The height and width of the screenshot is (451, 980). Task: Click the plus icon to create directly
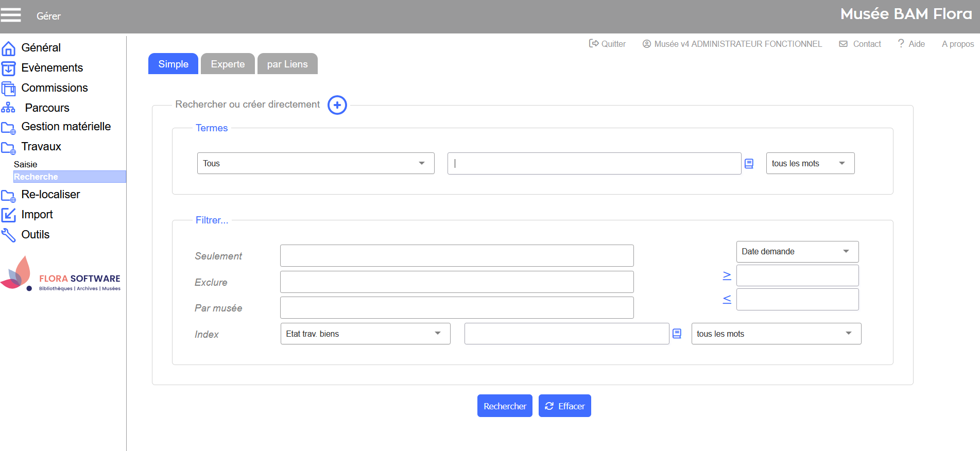(337, 105)
